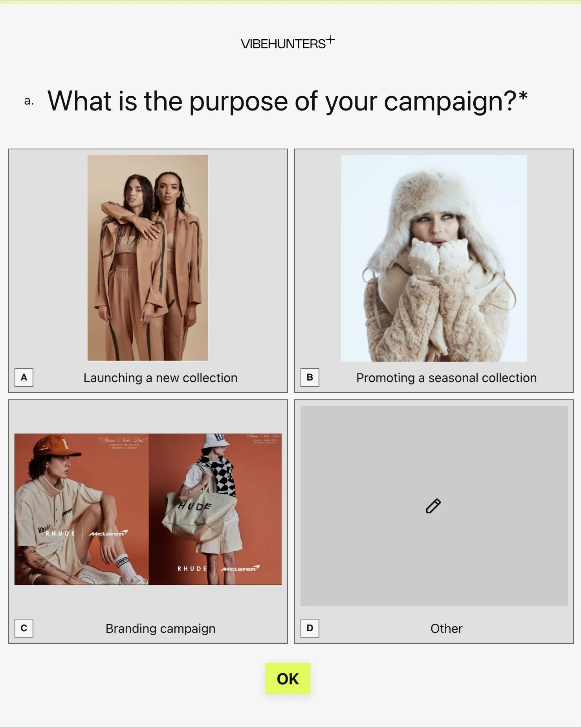Image resolution: width=581 pixels, height=728 pixels.
Task: Select "Launching a new collection" label
Action: [160, 378]
